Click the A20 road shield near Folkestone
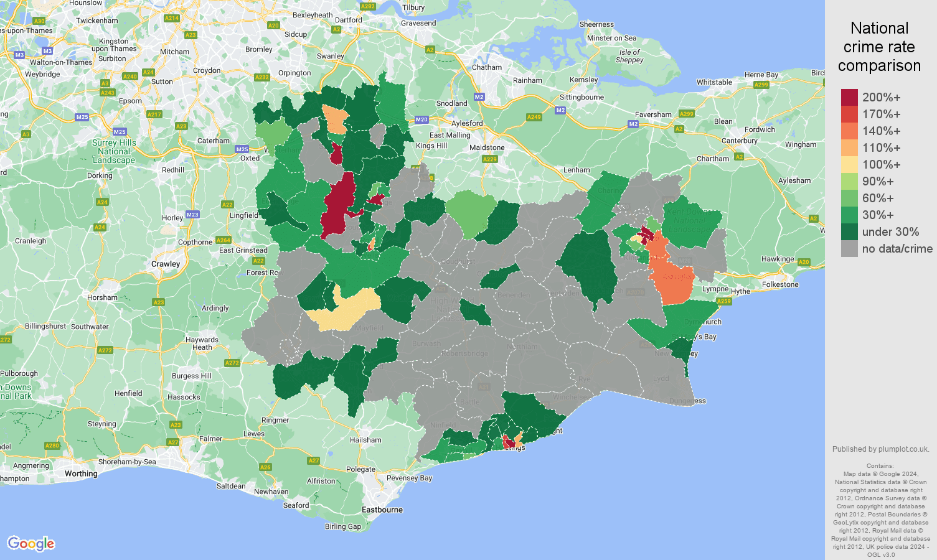 [x=804, y=262]
